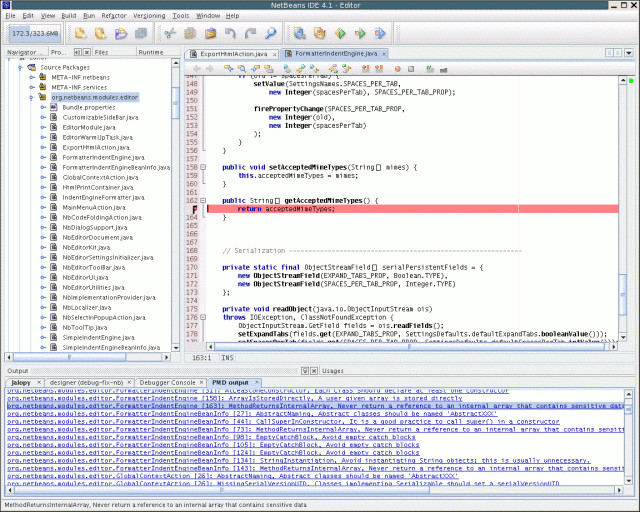
Task: Open PMD violation at FormatterIndentEngine [158]
Action: tap(235, 398)
